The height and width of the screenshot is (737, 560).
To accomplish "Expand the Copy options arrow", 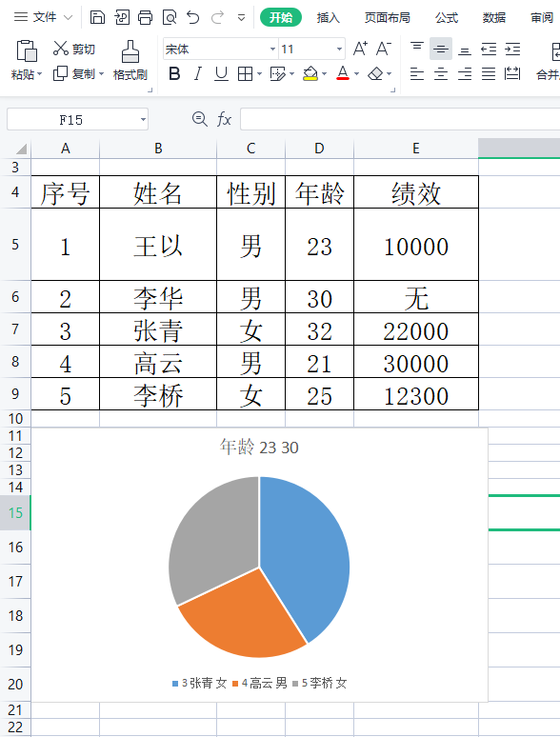I will (x=101, y=73).
